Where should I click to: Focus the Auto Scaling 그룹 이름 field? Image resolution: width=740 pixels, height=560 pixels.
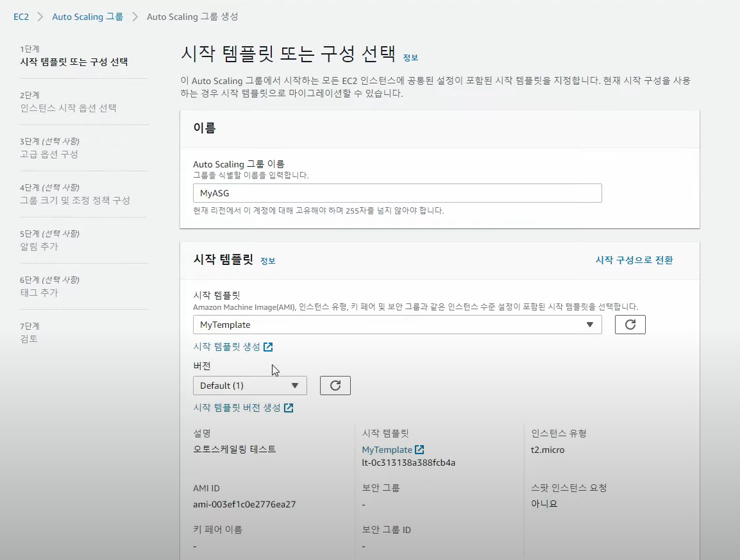point(398,193)
